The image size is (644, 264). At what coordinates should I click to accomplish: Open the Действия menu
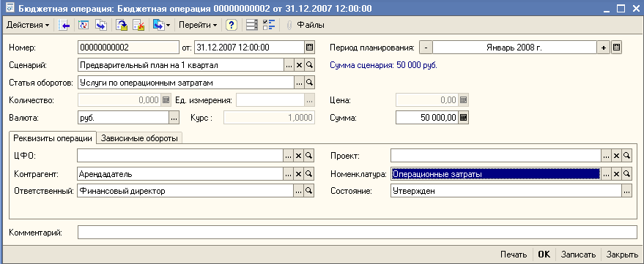point(28,25)
